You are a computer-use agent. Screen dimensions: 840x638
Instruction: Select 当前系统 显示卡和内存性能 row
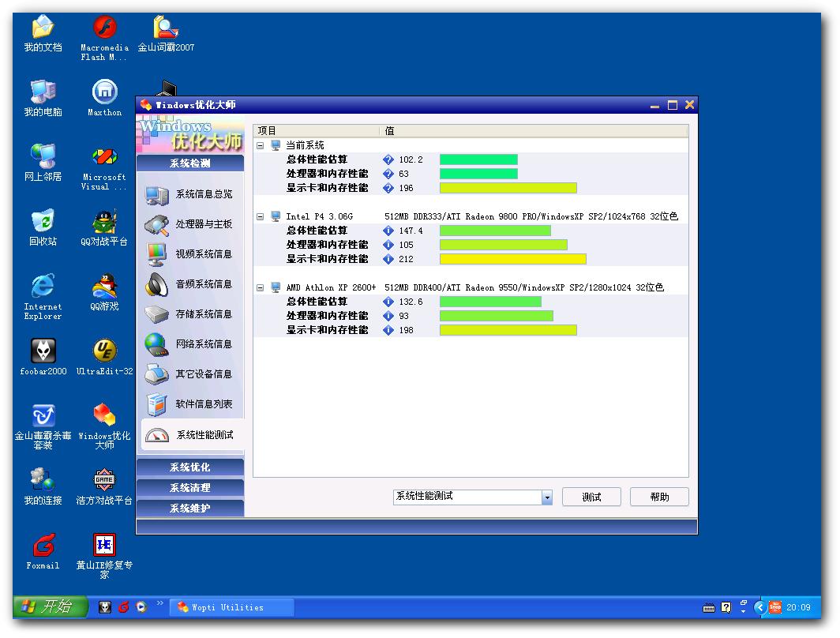pos(471,188)
